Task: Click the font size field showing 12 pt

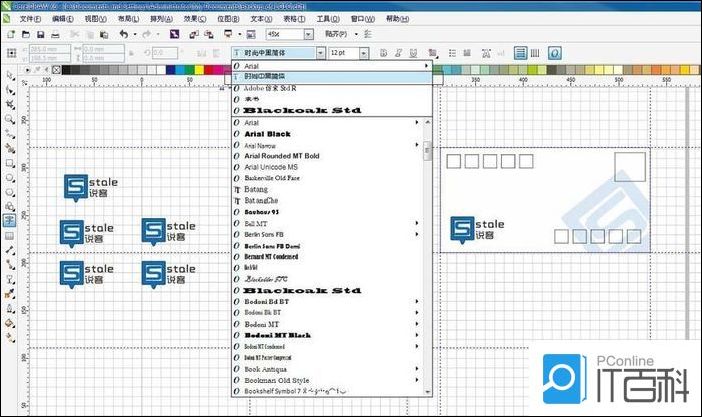Action: point(344,53)
